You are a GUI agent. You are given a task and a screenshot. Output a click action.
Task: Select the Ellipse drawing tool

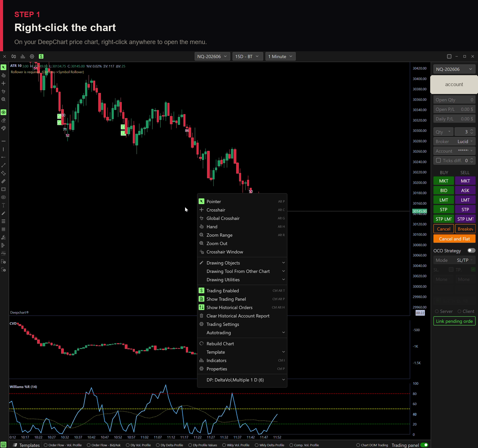pyautogui.click(x=3, y=197)
